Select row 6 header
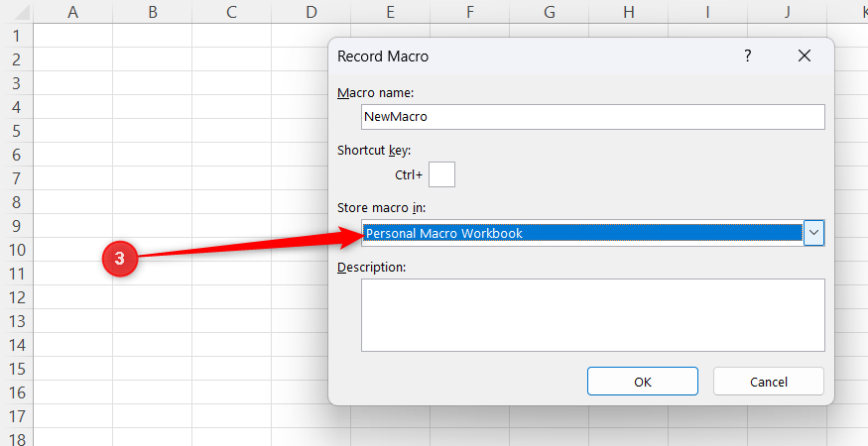The image size is (868, 446). point(17,155)
